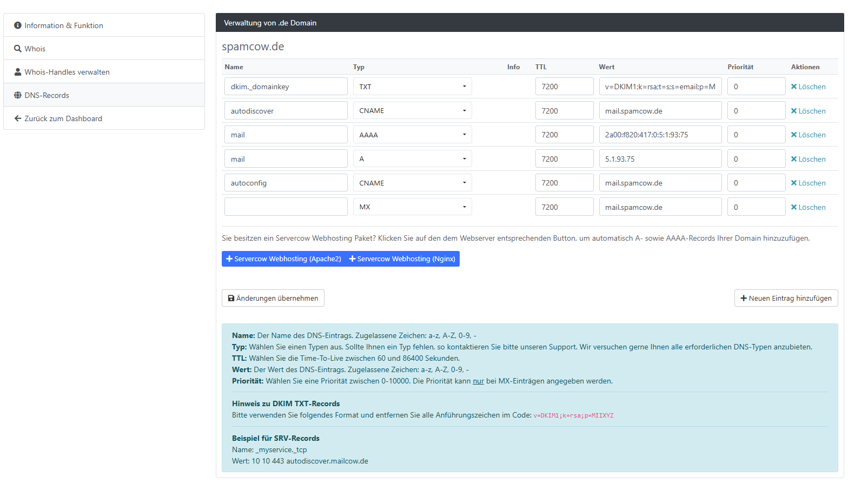868x483 pixels.
Task: Open type dropdown of autodiscover row
Action: pos(413,110)
